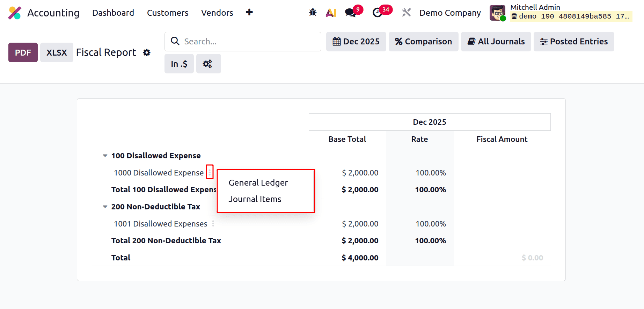Click the crossed tools icon in the navbar
The image size is (644, 309).
click(406, 13)
